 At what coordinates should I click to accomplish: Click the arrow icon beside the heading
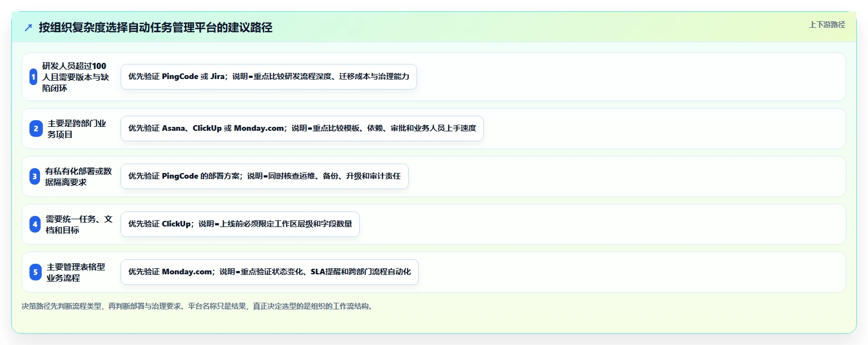[x=28, y=28]
